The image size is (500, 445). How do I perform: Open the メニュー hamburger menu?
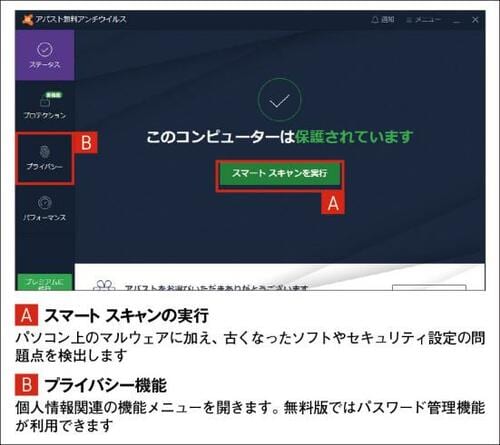[423, 20]
